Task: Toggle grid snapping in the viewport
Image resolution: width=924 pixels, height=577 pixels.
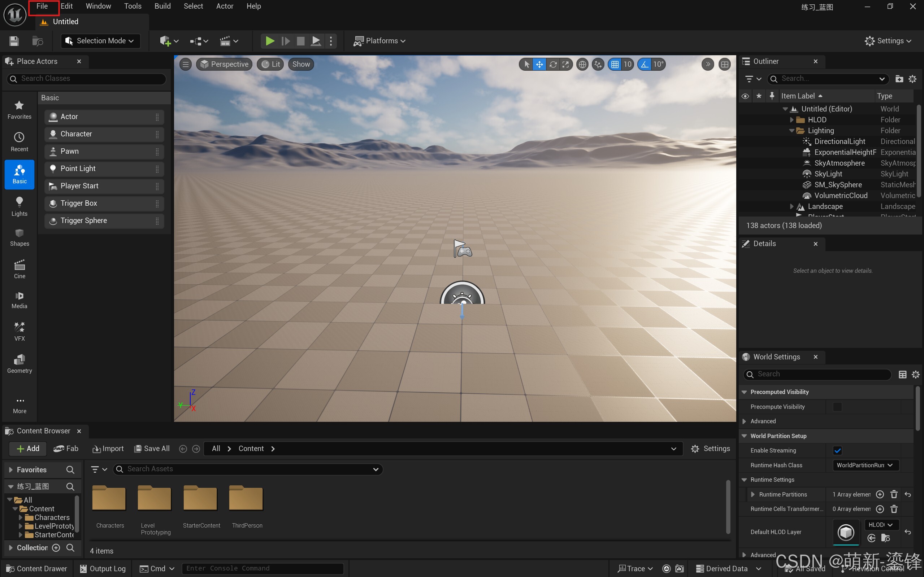Action: [x=615, y=65]
